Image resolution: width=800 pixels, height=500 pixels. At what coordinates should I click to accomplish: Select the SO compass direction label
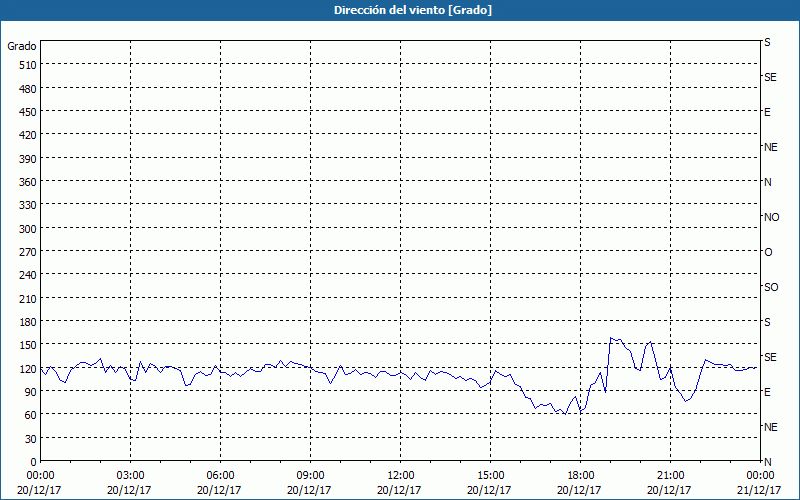coord(771,287)
